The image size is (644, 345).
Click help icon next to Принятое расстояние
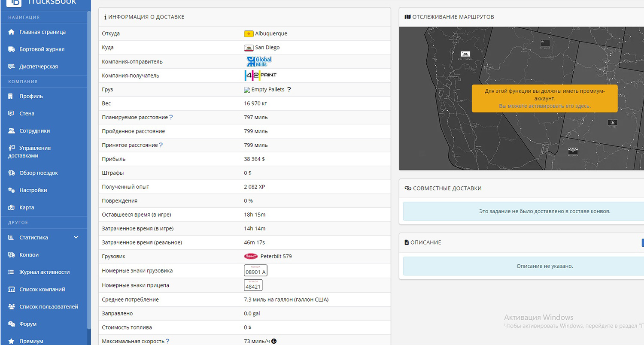click(161, 145)
